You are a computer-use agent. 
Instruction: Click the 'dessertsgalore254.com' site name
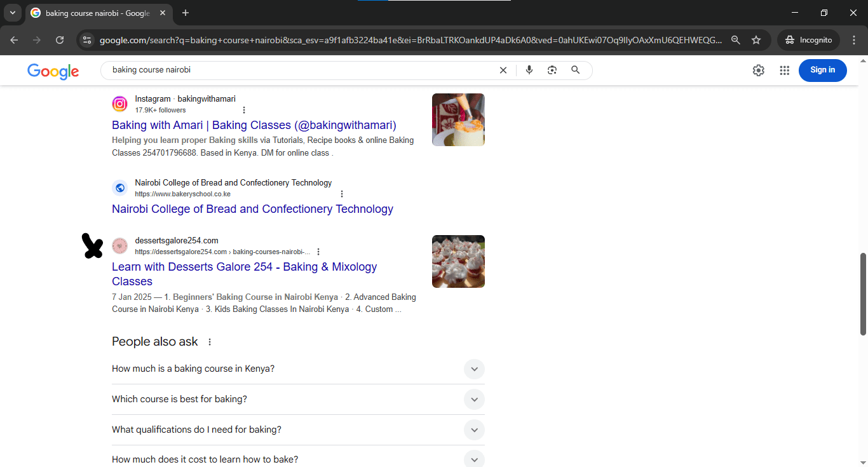[177, 240]
